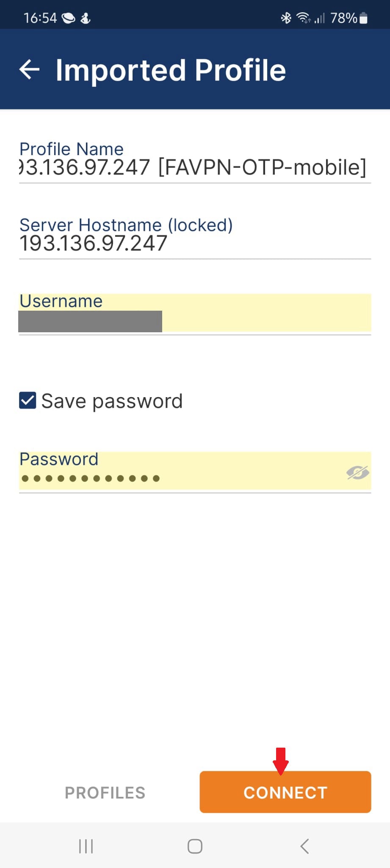The height and width of the screenshot is (868, 390).
Task: Tap Android back chevron navigation icon
Action: (304, 846)
